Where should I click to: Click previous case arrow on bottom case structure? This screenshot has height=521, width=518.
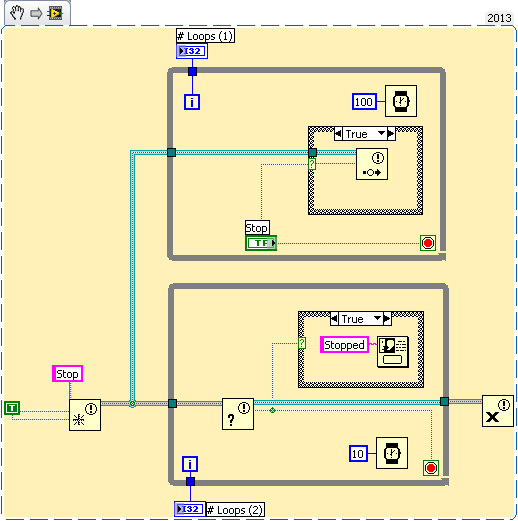(x=334, y=318)
